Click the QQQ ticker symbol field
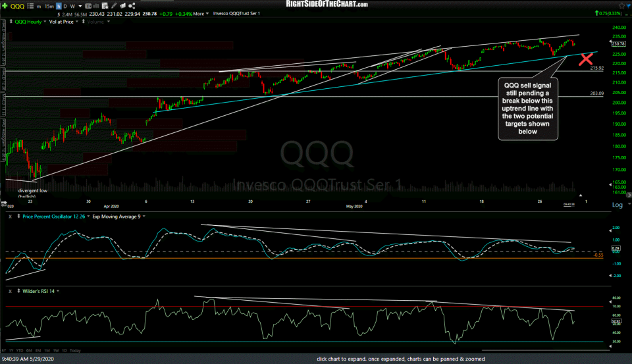The width and height of the screenshot is (632, 364). pos(17,6)
